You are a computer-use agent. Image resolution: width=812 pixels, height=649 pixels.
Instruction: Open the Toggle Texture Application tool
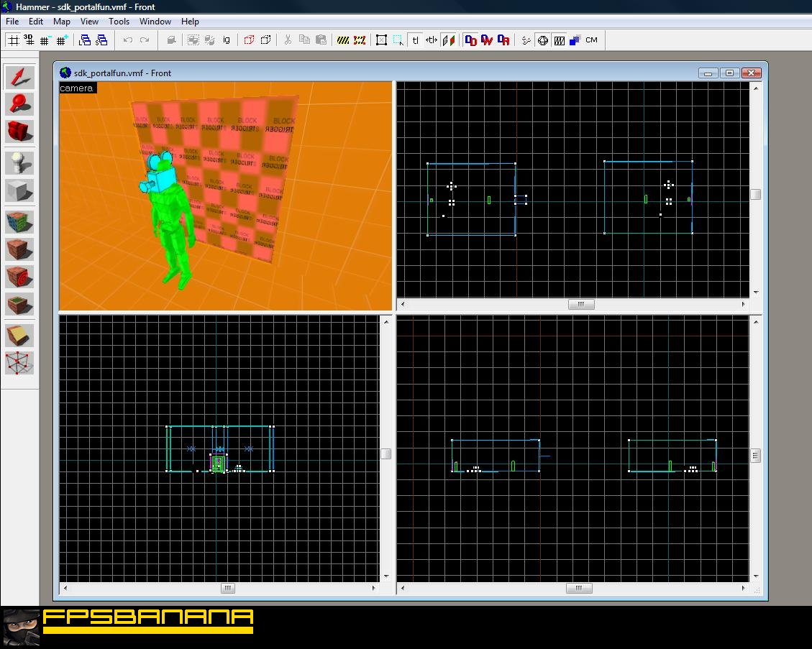tap(19, 222)
